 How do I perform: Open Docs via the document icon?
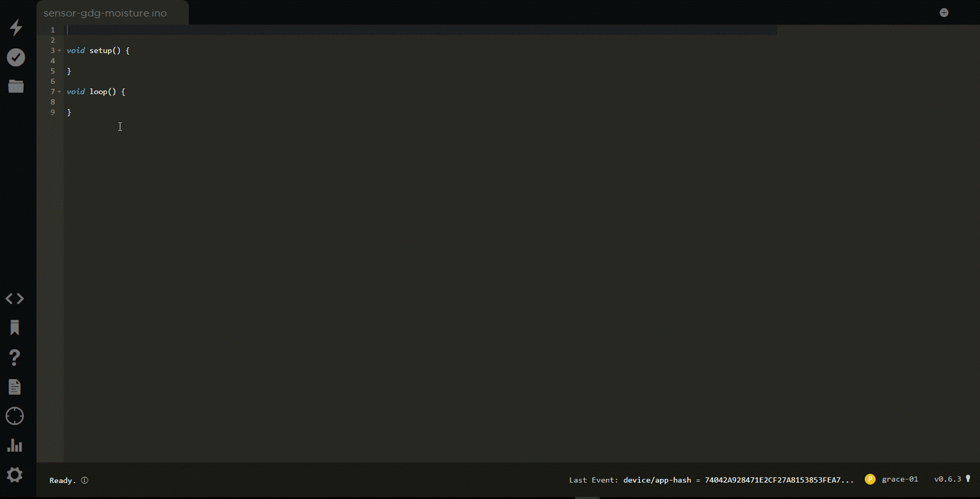pos(15,387)
